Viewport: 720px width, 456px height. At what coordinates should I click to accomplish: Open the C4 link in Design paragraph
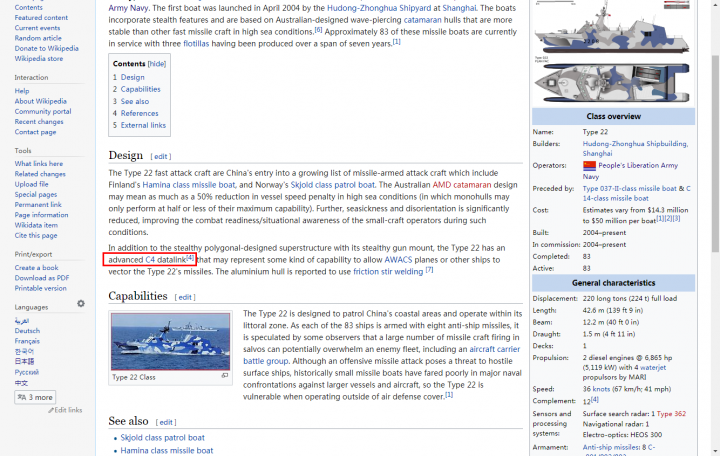tap(150, 259)
